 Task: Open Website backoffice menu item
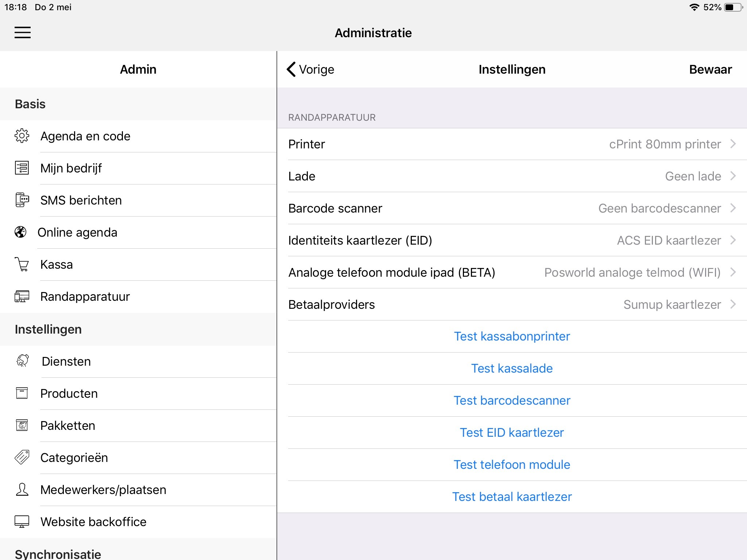tap(93, 522)
